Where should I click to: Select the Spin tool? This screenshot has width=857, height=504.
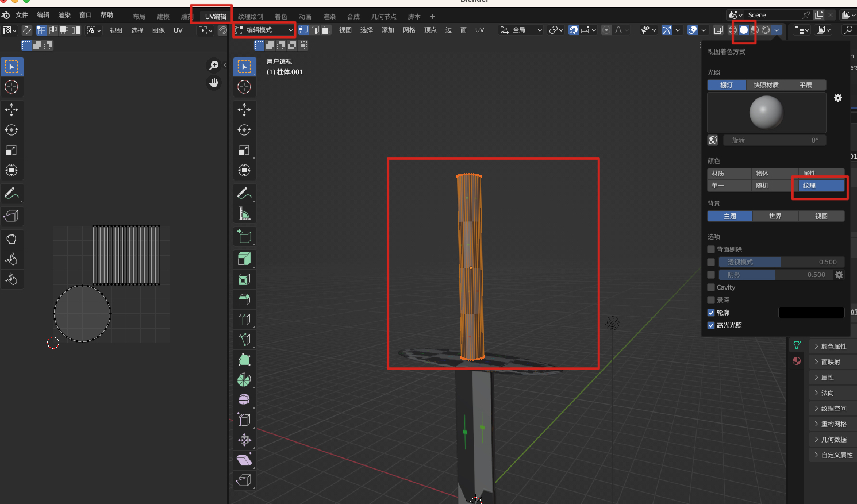pyautogui.click(x=244, y=380)
